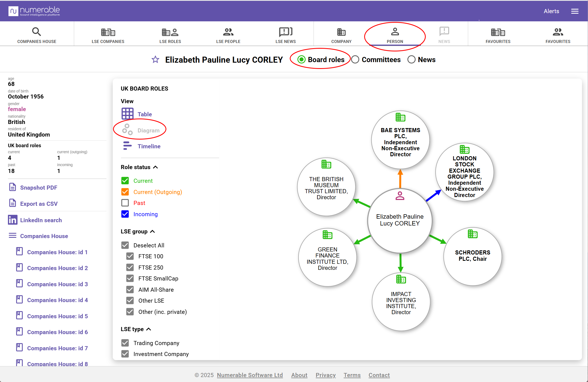
Task: Switch to Timeline view icon
Action: pyautogui.click(x=128, y=146)
